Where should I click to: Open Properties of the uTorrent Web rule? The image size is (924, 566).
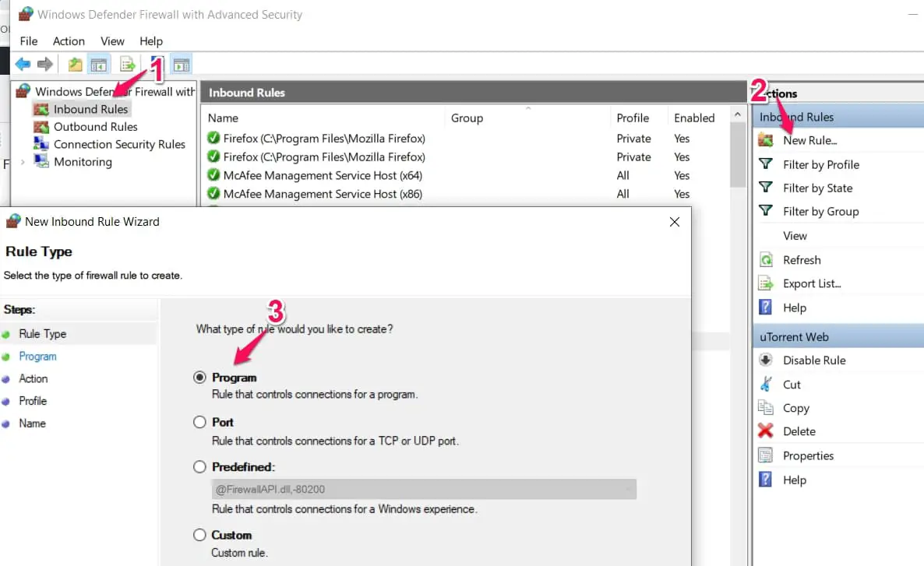[x=808, y=456]
